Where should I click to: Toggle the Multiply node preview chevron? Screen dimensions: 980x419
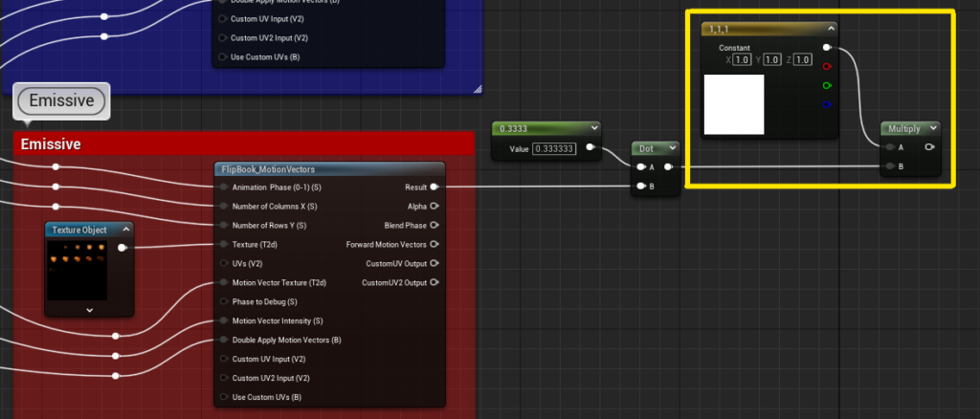tap(933, 128)
